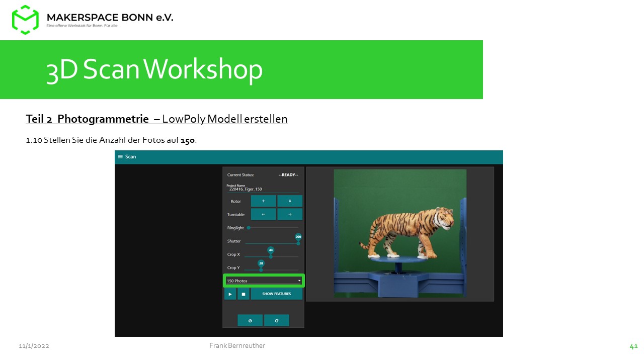Click the Shutter slider handle at 200
Viewport: 644px width, 362px height.
pos(298,243)
